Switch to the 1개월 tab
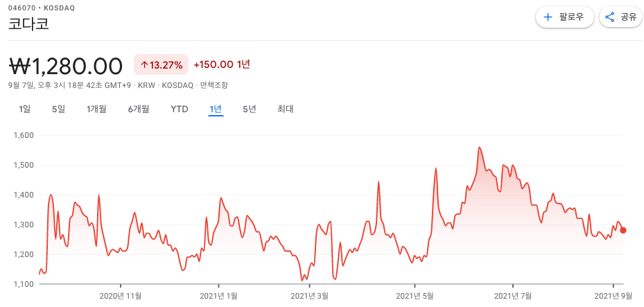This screenshot has width=644, height=307. (96, 109)
